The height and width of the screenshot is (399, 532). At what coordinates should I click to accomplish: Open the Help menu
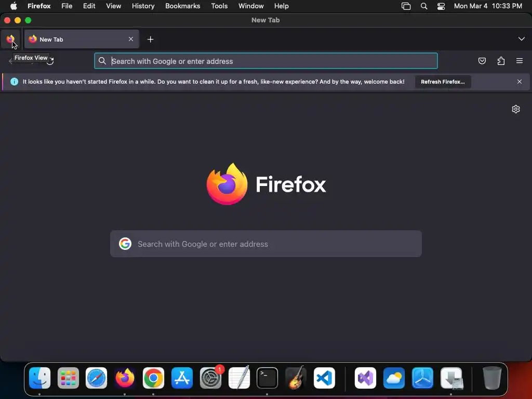pos(281,6)
